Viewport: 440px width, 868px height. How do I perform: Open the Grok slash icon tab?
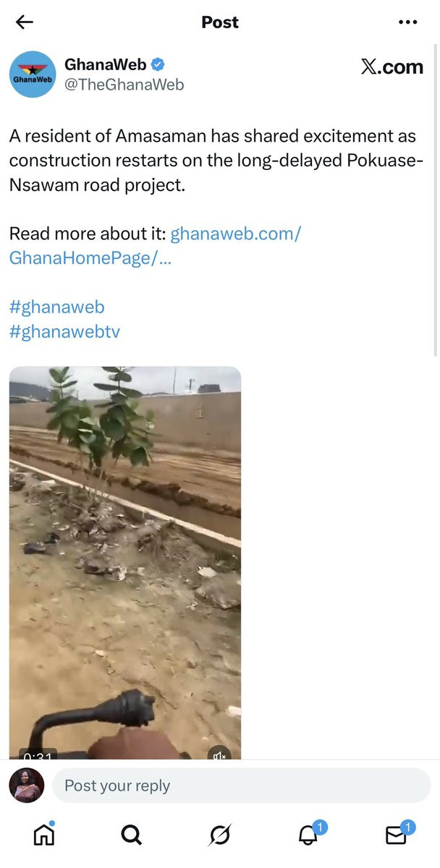(219, 835)
